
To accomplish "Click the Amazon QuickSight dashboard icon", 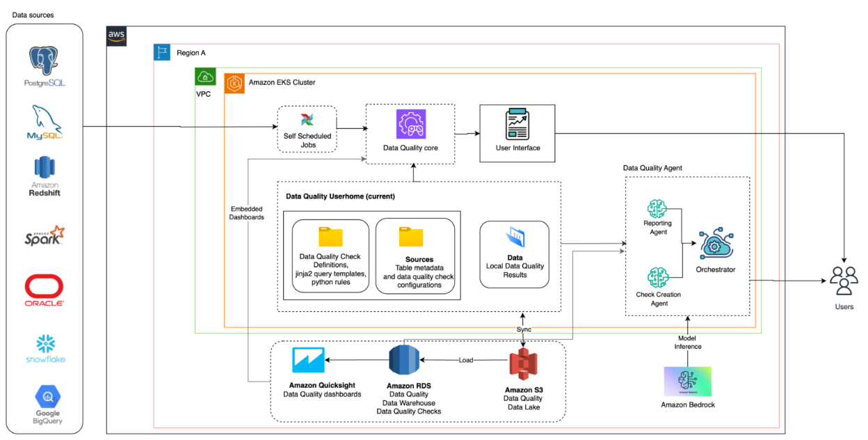I will (x=307, y=359).
